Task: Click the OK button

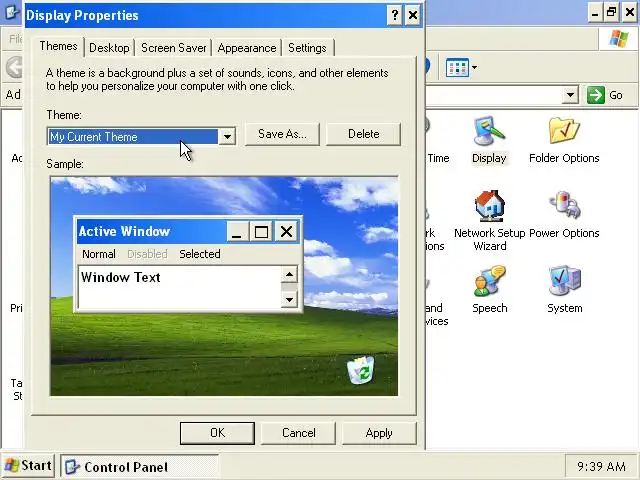Action: 217,433
